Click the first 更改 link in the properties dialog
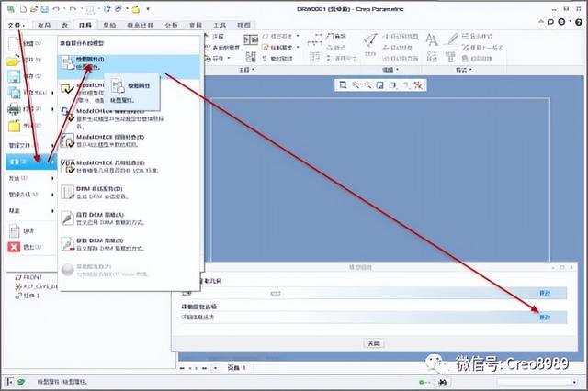This screenshot has width=588, height=391. pyautogui.click(x=545, y=294)
